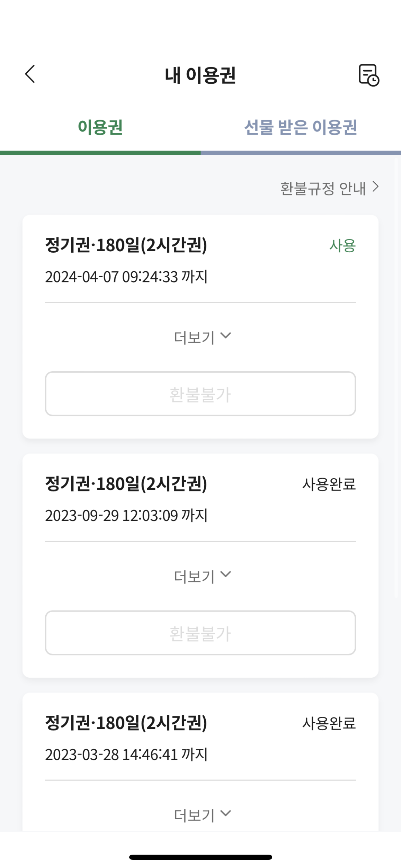Click 사용완료 status on the 2023-09-29 pass
Screen dimensions: 401x868
click(329, 484)
